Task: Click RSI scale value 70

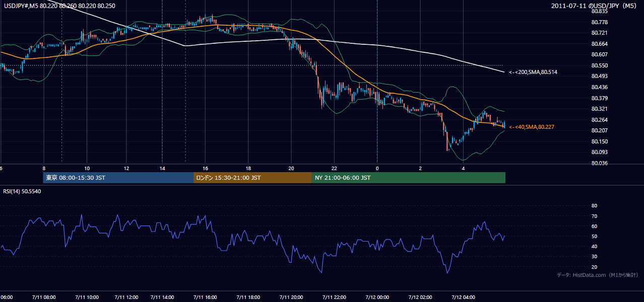Action: pos(594,216)
